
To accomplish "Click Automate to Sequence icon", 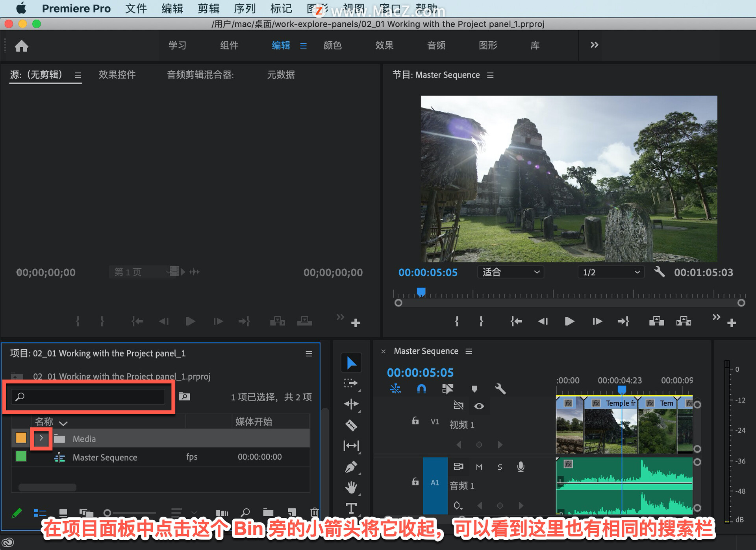I will click(x=222, y=513).
